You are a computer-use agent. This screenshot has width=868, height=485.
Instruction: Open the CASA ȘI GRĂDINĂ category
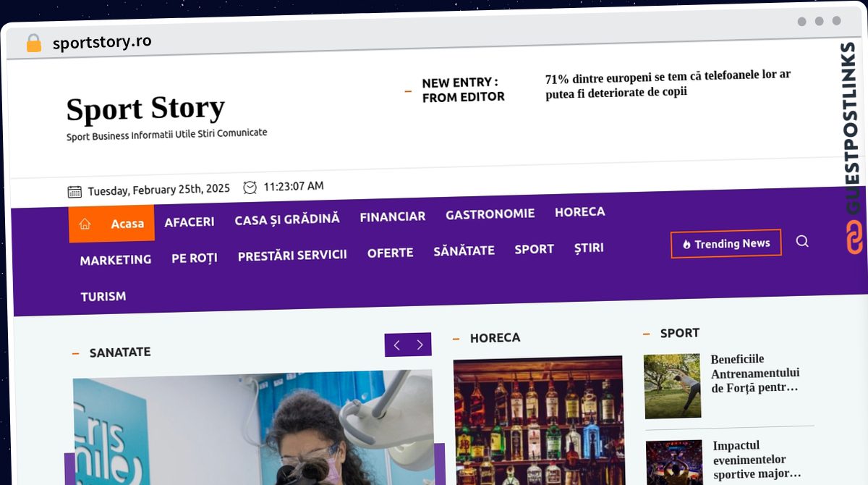(x=287, y=219)
